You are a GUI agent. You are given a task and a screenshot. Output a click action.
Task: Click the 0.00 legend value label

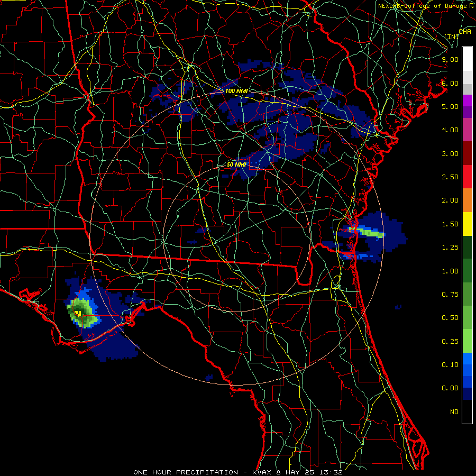(x=450, y=388)
